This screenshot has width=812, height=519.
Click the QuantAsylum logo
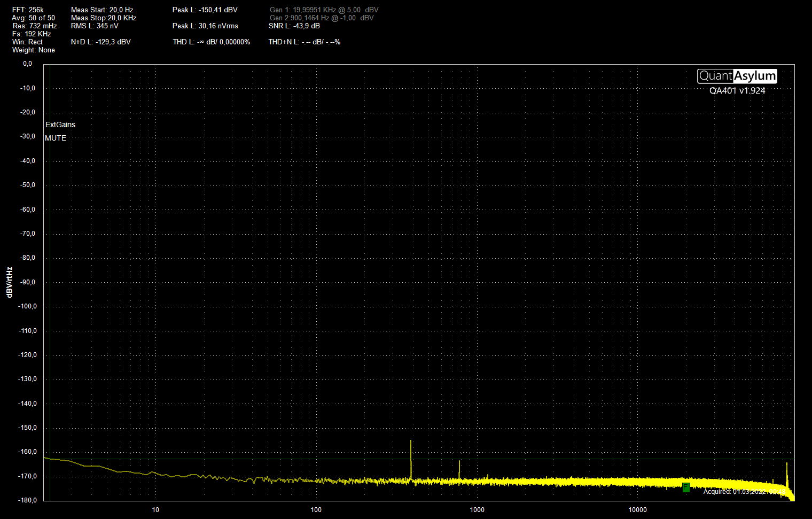click(737, 76)
